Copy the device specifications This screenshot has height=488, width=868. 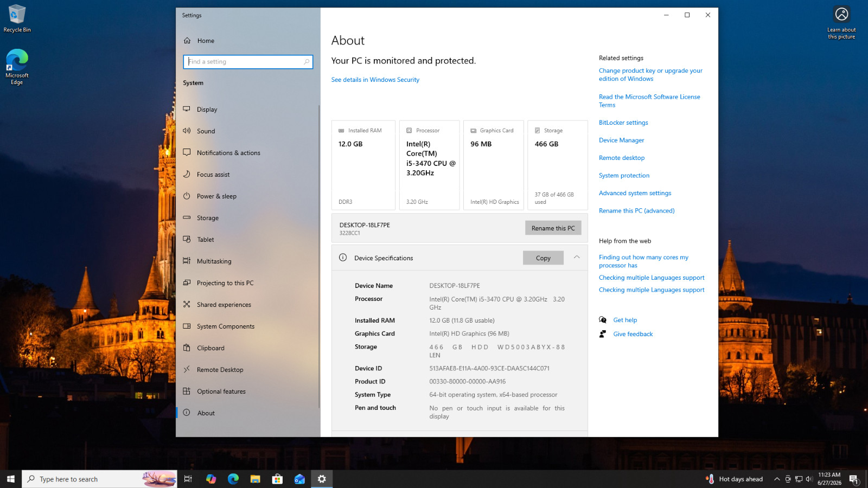543,258
